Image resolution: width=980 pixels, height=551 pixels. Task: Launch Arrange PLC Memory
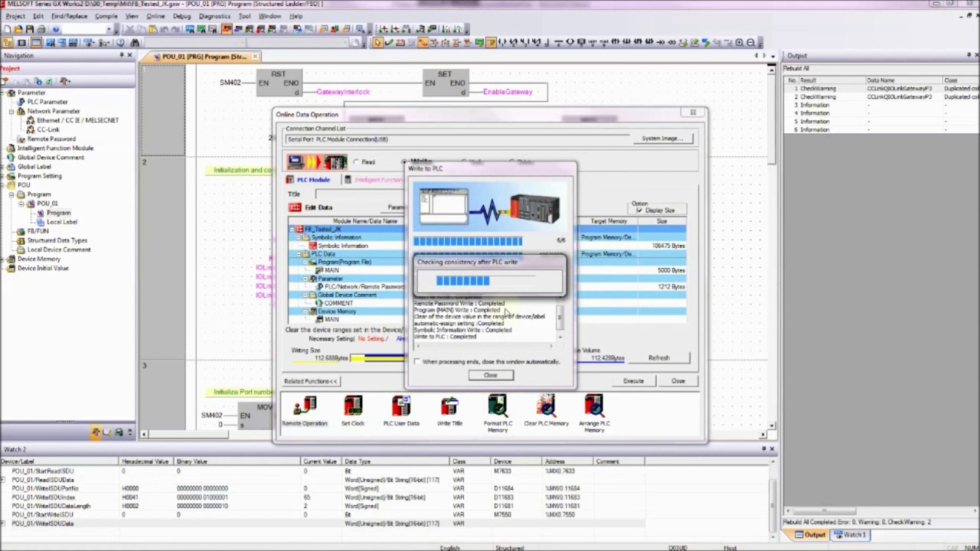[594, 413]
